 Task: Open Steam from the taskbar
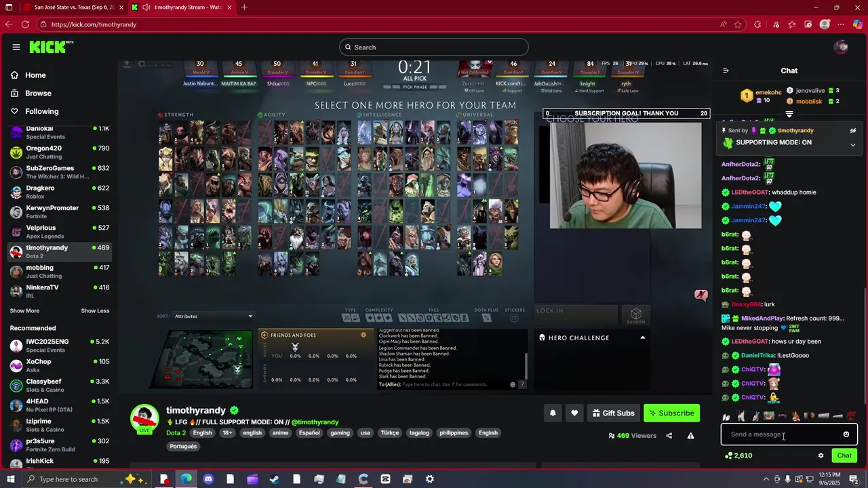(275, 479)
